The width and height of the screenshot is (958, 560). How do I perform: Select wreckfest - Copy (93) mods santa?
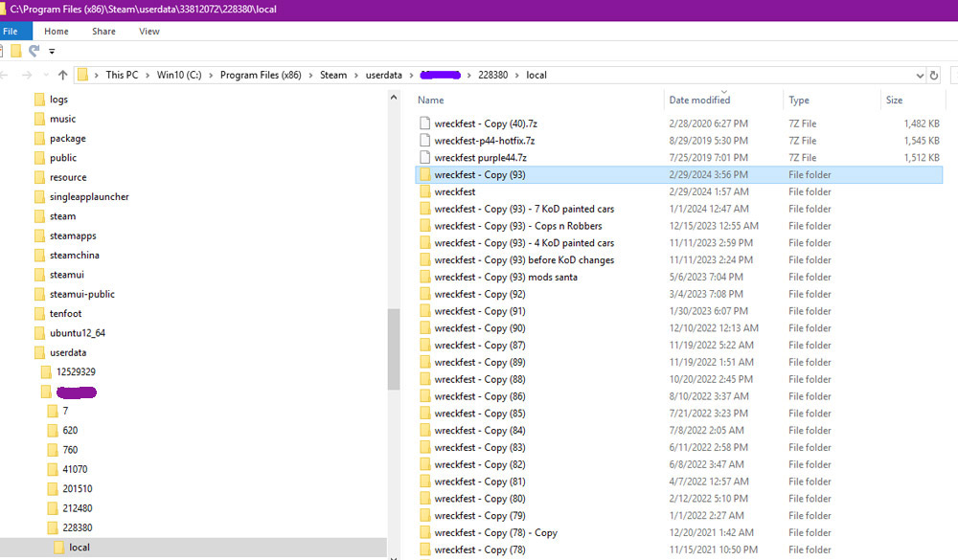tap(506, 278)
